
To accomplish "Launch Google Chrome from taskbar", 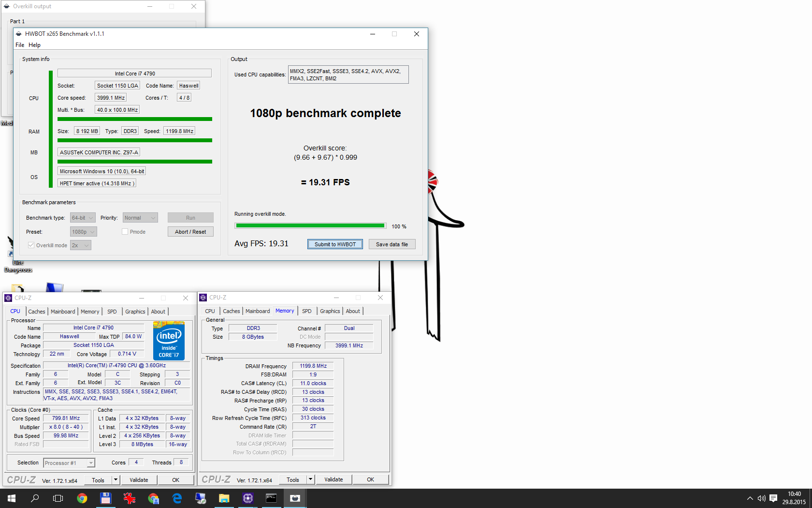I will coord(82,498).
